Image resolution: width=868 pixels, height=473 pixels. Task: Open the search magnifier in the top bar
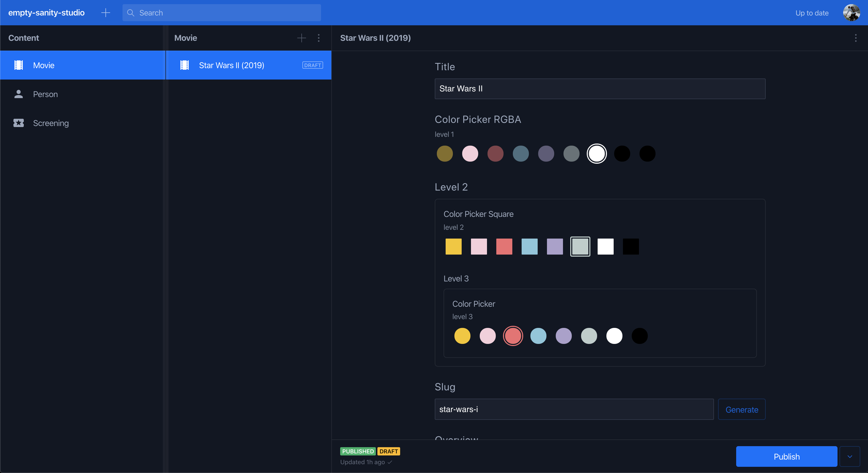131,12
